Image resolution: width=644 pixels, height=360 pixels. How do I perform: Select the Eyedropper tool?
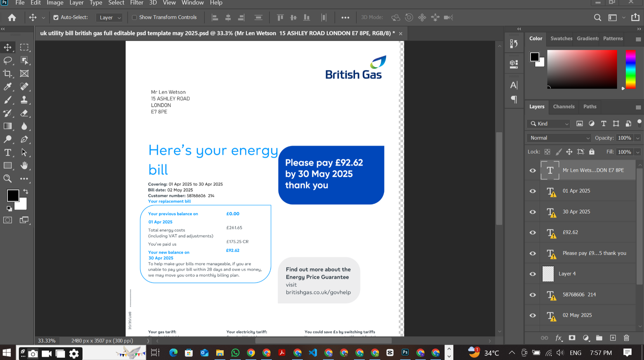point(8,87)
